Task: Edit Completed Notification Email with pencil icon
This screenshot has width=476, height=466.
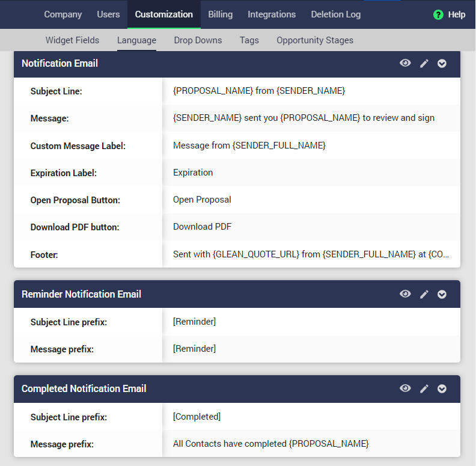Action: pos(424,388)
